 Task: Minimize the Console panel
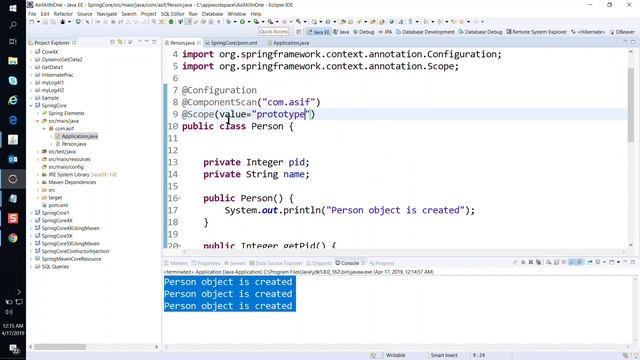click(x=625, y=262)
